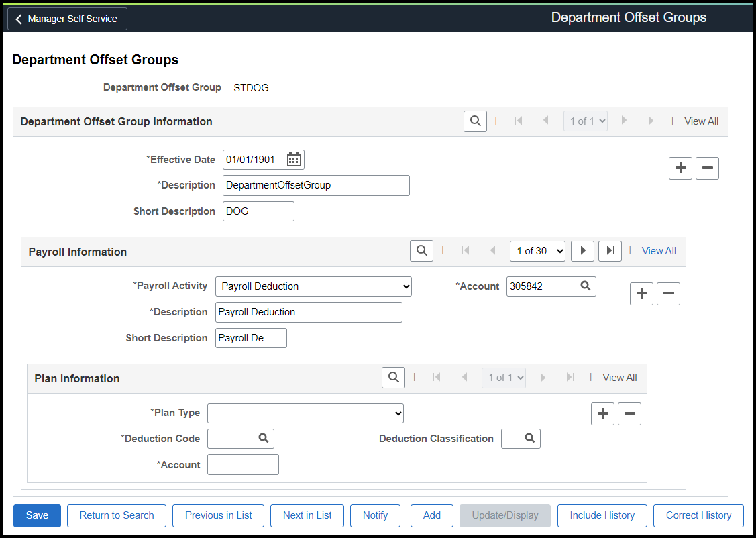Click previous row arrow in Plan Information header
Image resolution: width=756 pixels, height=538 pixels.
464,378
